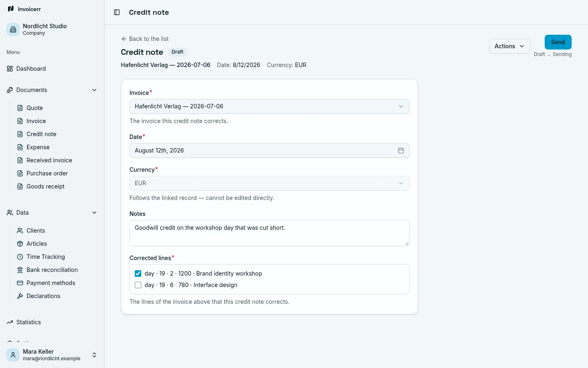Click the Articles box icon
This screenshot has width=588, height=368.
tap(20, 244)
